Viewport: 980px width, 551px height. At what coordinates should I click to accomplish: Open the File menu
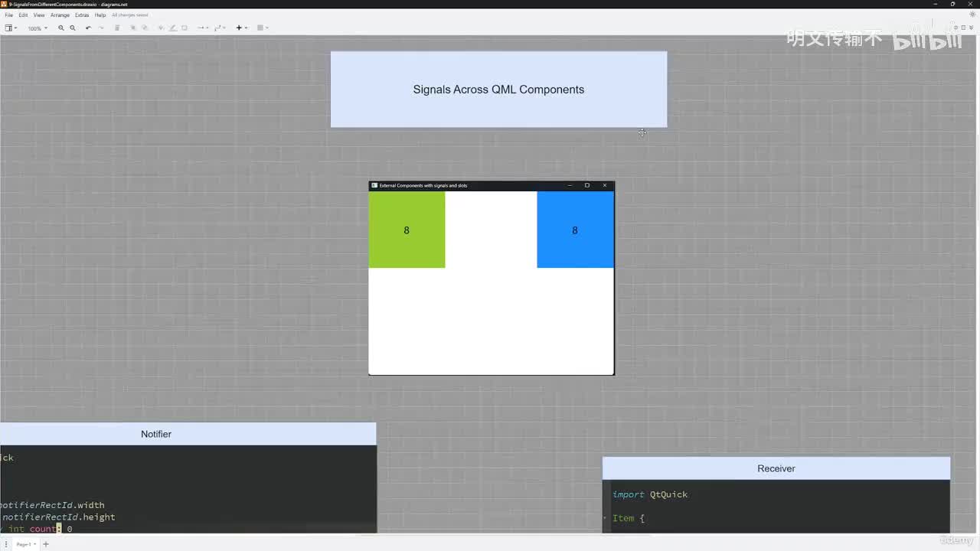coord(8,15)
